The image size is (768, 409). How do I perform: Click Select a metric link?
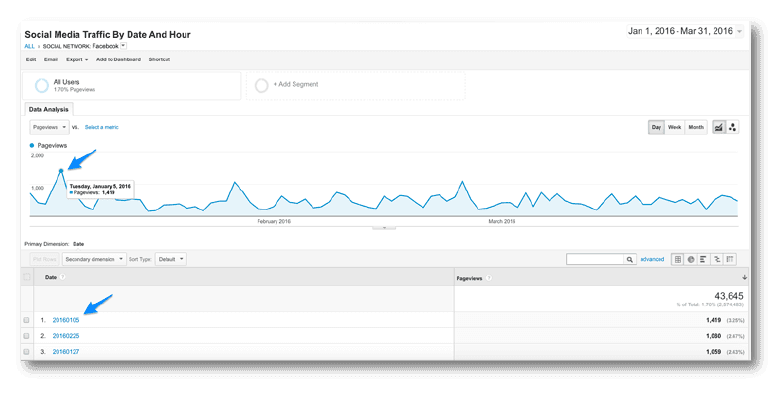coord(101,127)
